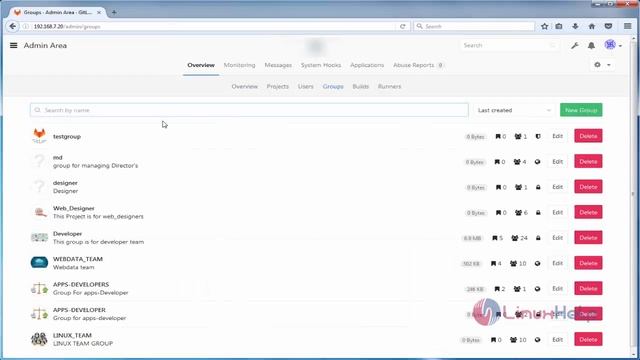
Task: Delete the Web_Designer group
Action: pos(588,212)
